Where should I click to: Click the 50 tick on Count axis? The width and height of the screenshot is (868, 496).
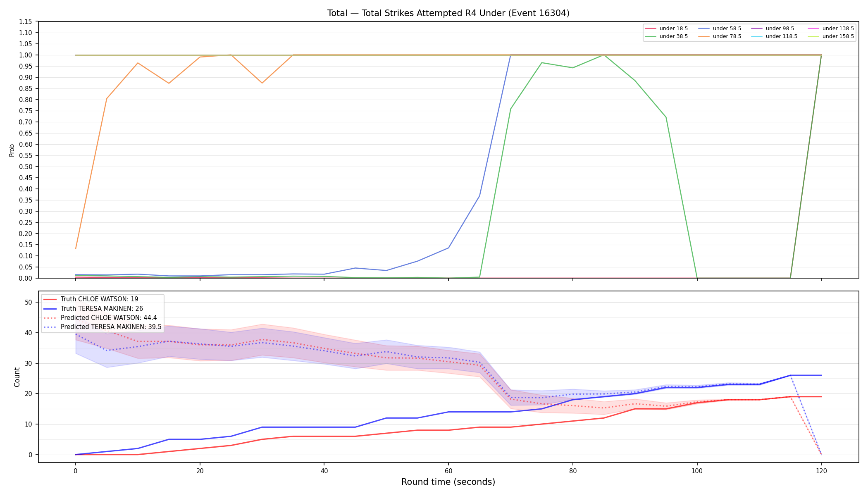29,302
